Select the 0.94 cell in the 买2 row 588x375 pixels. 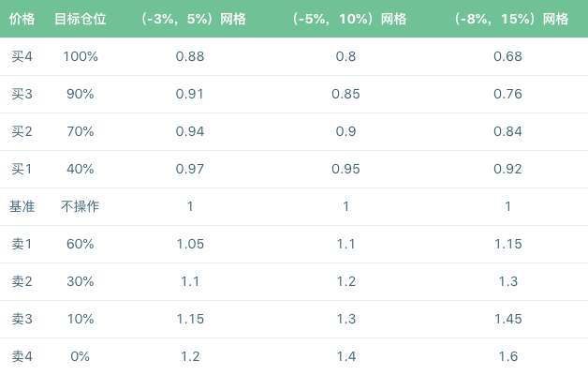[190, 131]
